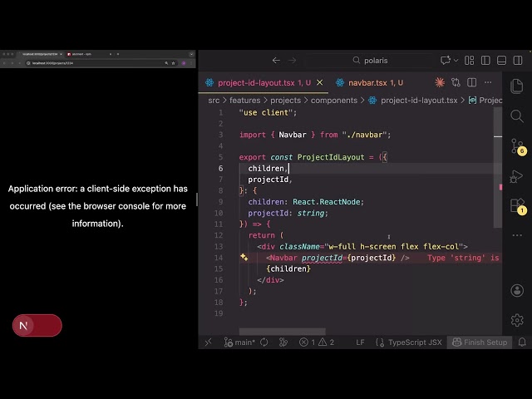Click the browser address bar showing localhost
The width and height of the screenshot is (532, 399).
(96, 63)
